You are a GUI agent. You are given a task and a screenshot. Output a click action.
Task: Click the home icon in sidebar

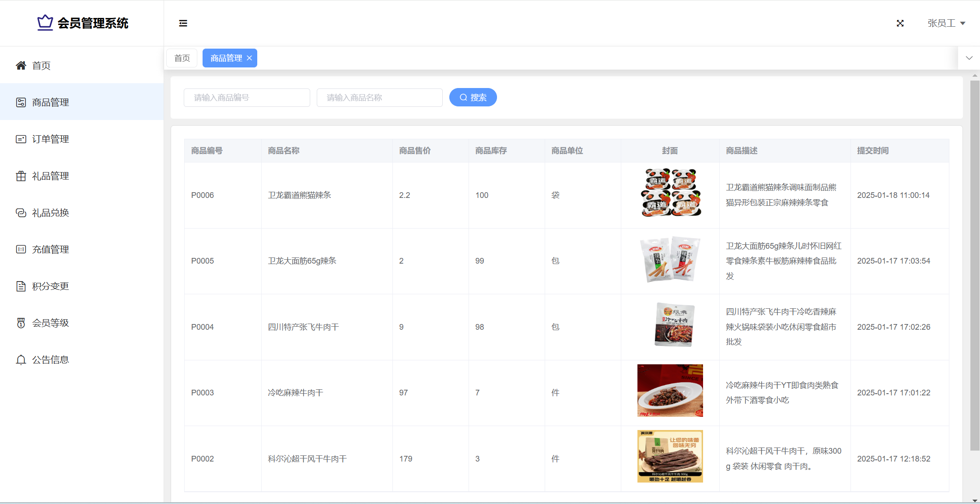(x=21, y=66)
